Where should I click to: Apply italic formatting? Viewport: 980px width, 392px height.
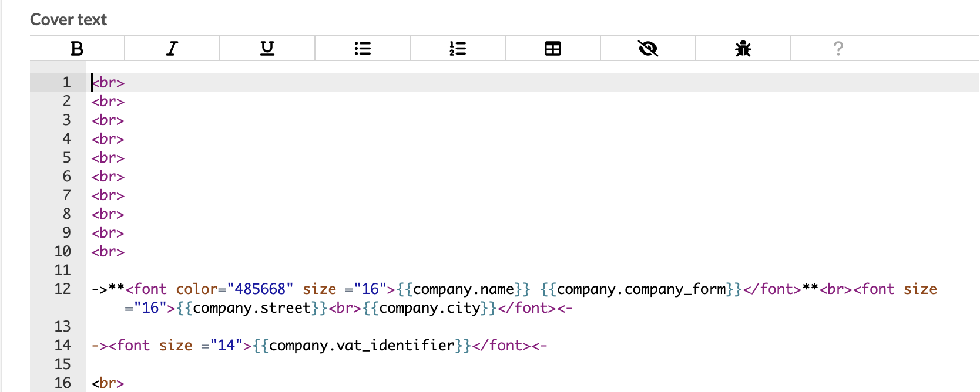[x=172, y=48]
